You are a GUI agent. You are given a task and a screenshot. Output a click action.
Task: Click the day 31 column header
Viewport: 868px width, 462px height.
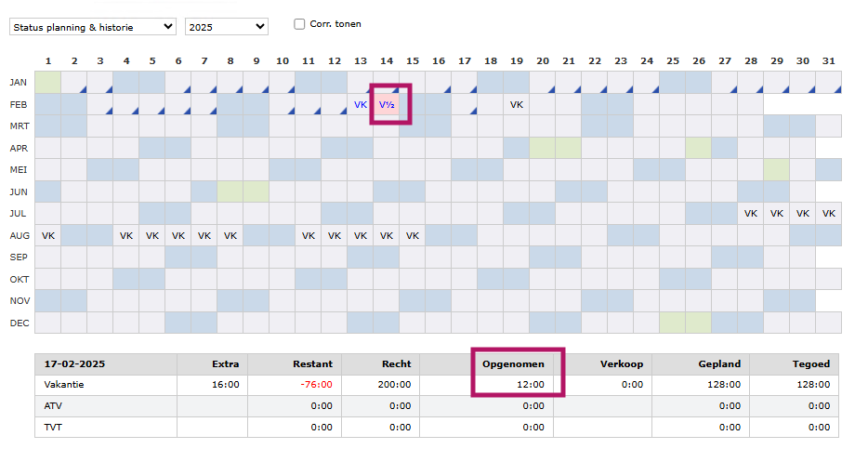point(828,60)
